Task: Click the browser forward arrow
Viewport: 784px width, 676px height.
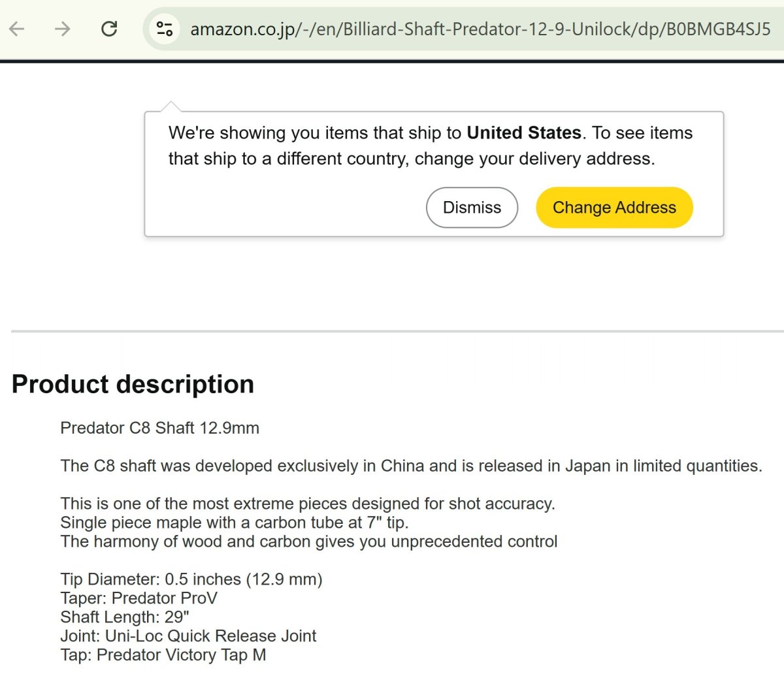Action: click(63, 29)
